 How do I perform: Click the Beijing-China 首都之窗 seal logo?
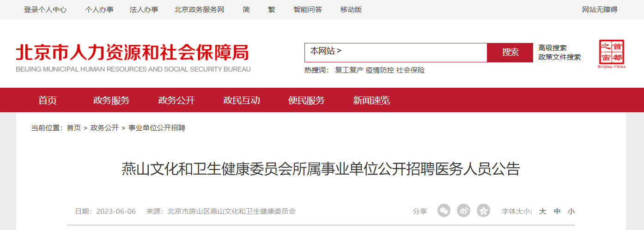612,54
